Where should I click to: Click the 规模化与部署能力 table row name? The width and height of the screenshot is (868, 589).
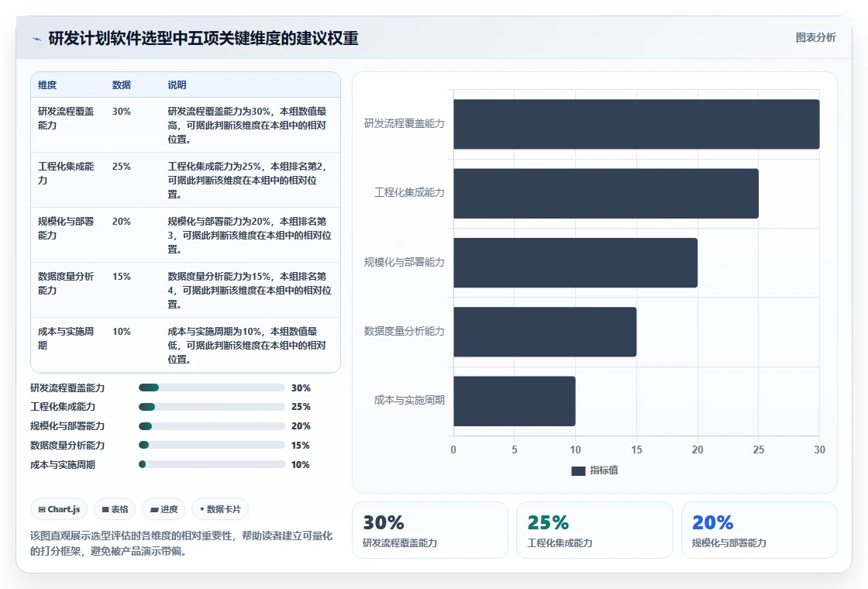coord(66,228)
